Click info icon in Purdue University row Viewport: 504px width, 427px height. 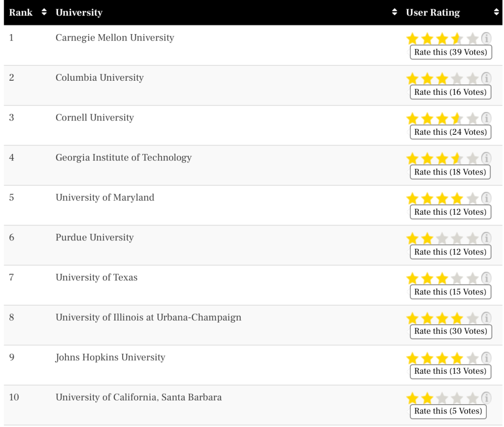[x=486, y=238]
